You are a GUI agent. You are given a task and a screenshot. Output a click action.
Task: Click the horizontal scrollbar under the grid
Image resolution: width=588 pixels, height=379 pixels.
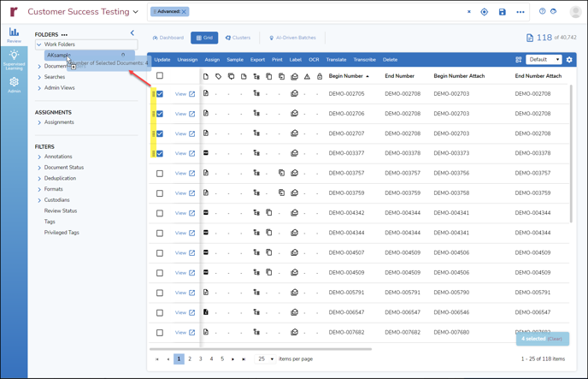coord(261,349)
